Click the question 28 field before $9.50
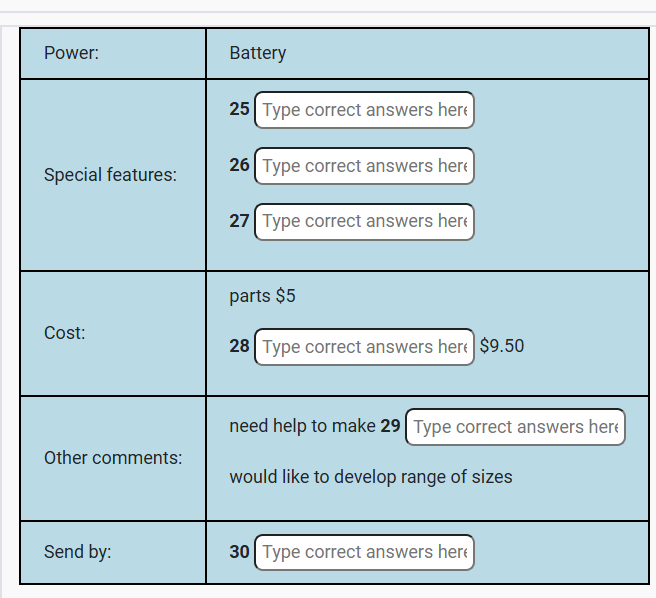656x598 pixels. tap(364, 347)
